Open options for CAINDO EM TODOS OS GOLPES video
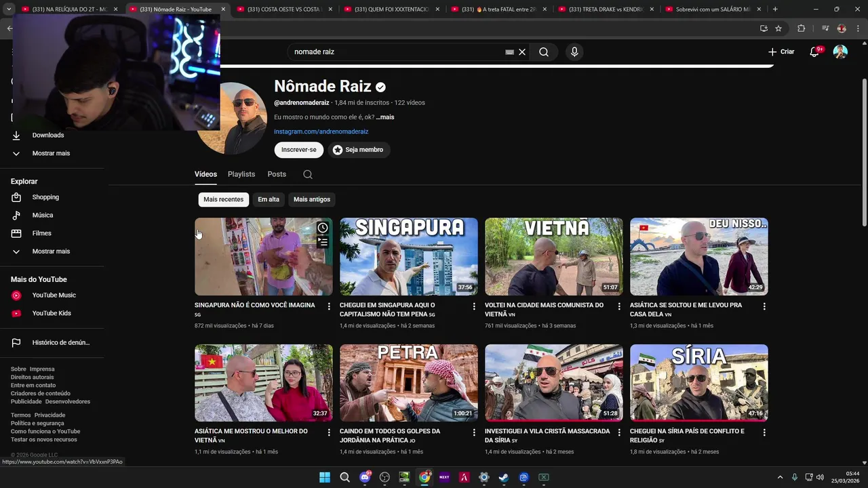868x488 pixels. pyautogui.click(x=474, y=432)
